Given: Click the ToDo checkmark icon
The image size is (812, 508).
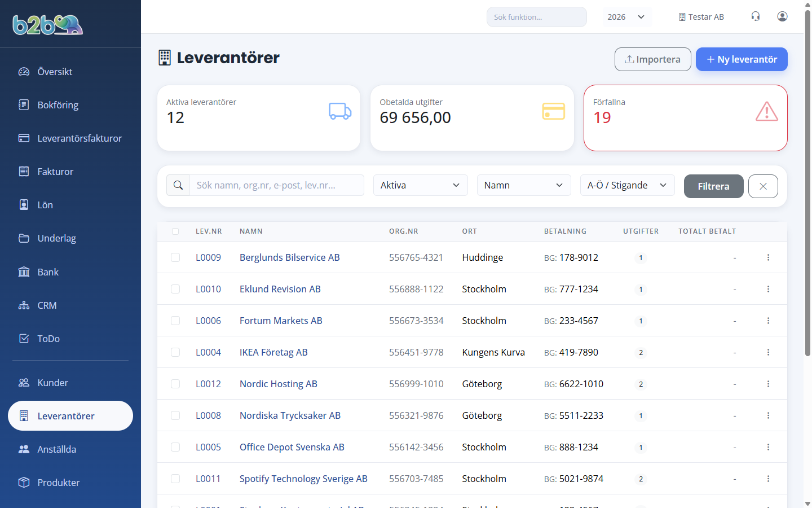Looking at the screenshot, I should click(24, 339).
